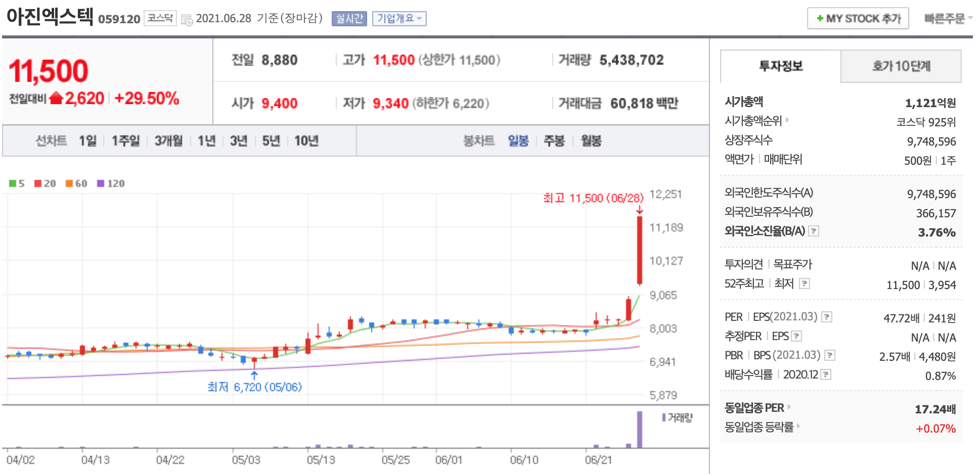980x474 pixels.
Task: Select the 1일 line chart period
Action: click(87, 140)
